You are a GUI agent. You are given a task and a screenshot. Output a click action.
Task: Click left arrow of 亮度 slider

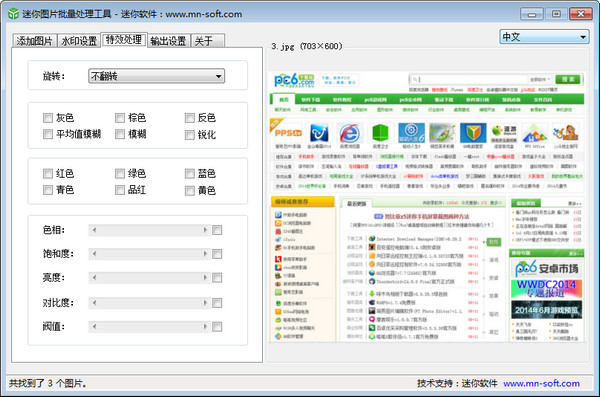(x=94, y=278)
